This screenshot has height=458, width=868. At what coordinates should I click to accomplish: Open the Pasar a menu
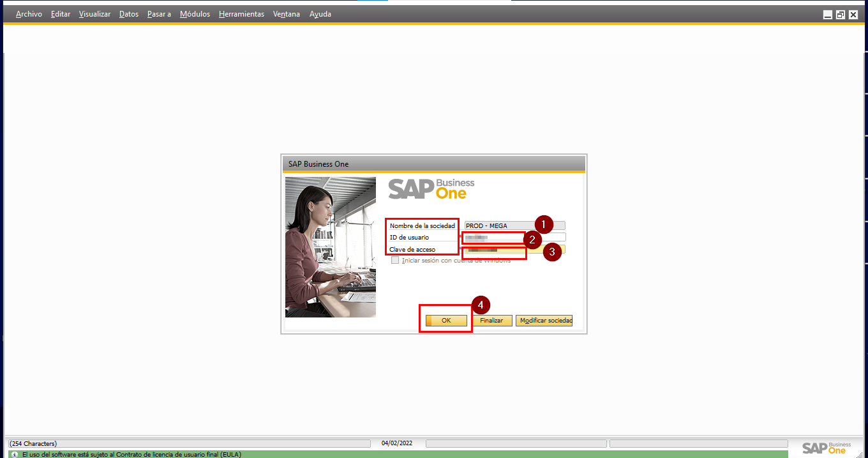click(x=159, y=14)
